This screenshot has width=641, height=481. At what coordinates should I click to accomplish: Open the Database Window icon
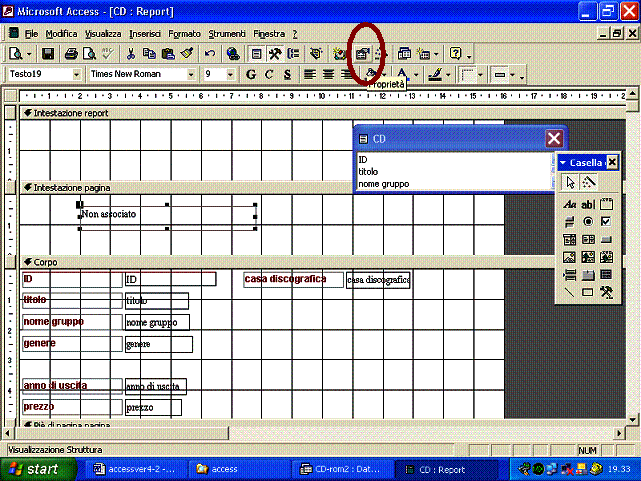click(x=404, y=54)
